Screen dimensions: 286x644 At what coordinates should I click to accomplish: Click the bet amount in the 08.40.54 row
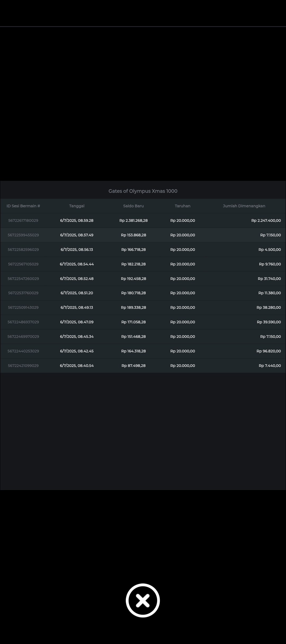tap(183, 366)
